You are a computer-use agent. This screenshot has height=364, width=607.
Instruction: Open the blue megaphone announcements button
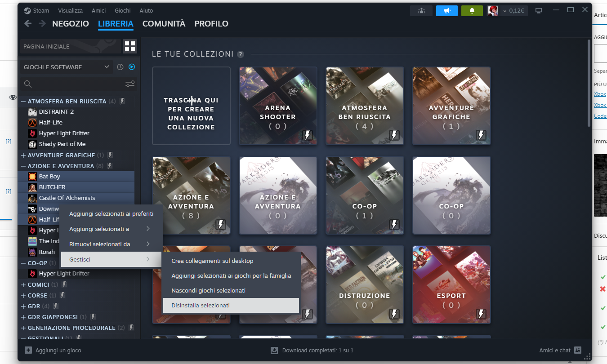click(447, 11)
